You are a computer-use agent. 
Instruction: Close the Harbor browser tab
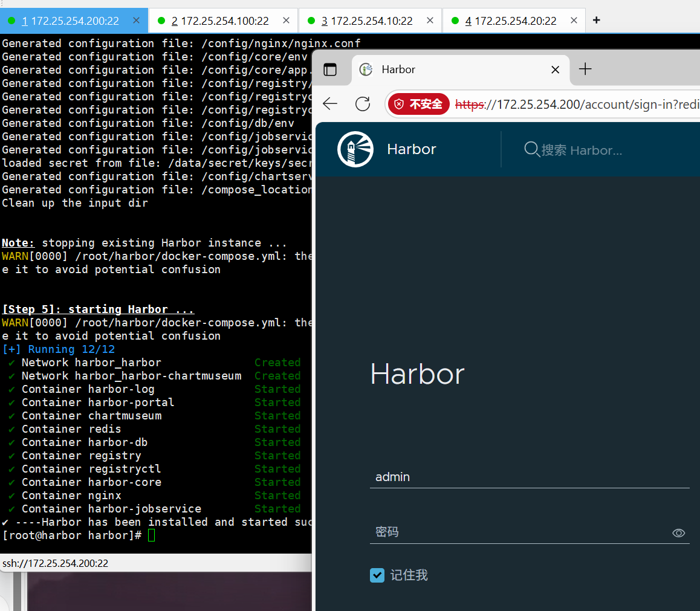(x=556, y=70)
